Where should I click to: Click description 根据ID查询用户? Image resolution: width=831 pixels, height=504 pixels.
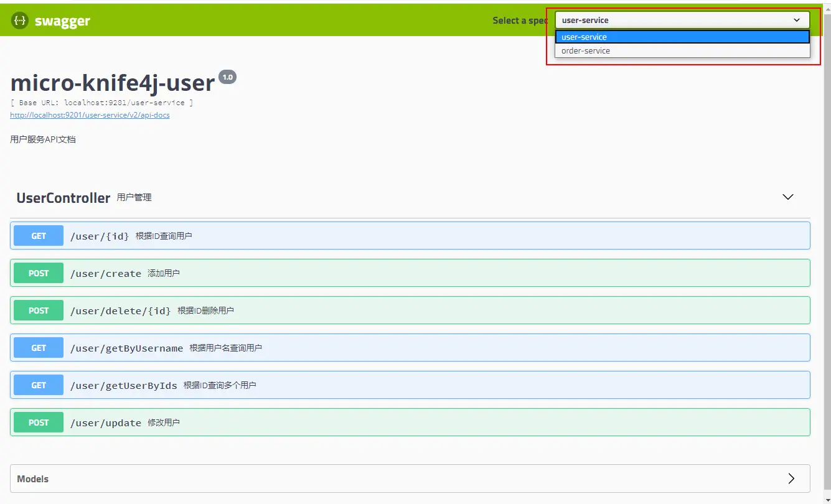tap(164, 236)
